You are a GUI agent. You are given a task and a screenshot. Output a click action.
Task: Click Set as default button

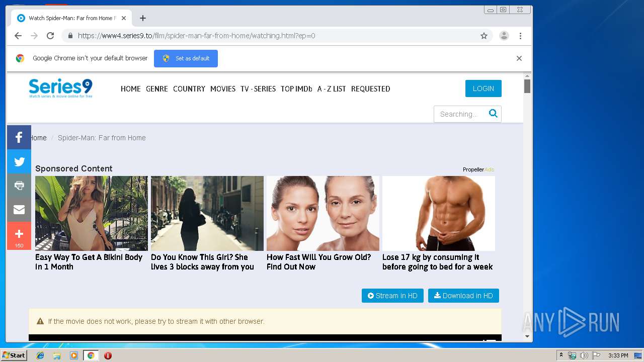point(186,58)
